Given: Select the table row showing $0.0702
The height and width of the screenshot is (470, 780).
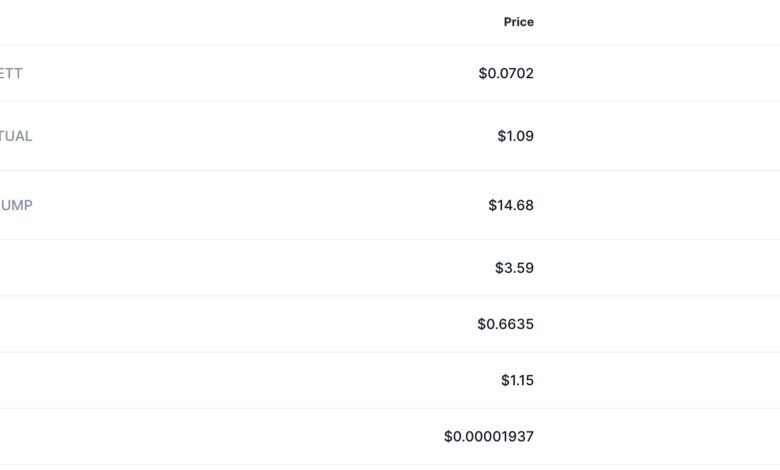Looking at the screenshot, I should [390, 73].
